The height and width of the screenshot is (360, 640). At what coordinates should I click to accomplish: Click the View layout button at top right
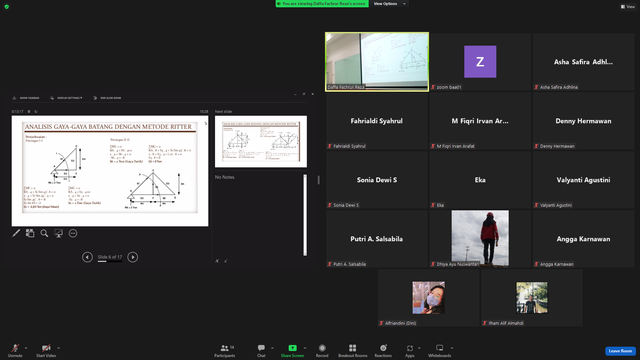coord(628,7)
